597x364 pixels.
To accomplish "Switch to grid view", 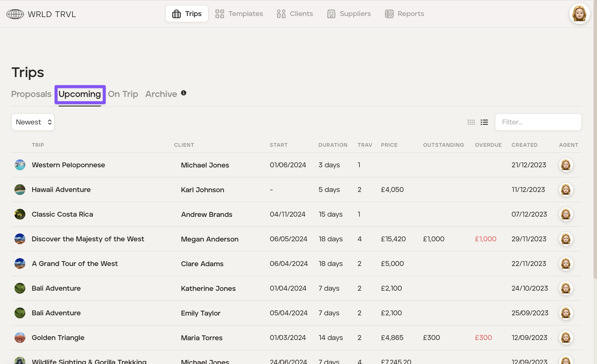I will click(x=471, y=122).
